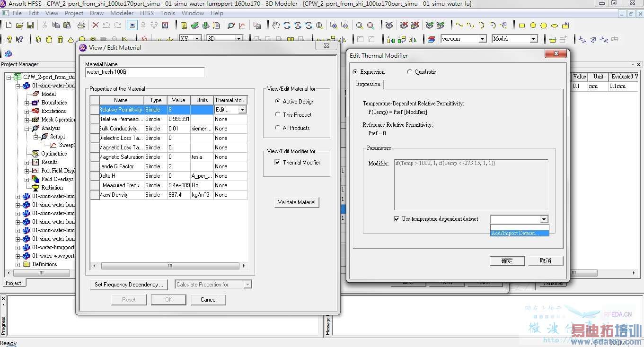The image size is (644, 347).
Task: Expand the Boundaries tree node
Action: (x=27, y=103)
